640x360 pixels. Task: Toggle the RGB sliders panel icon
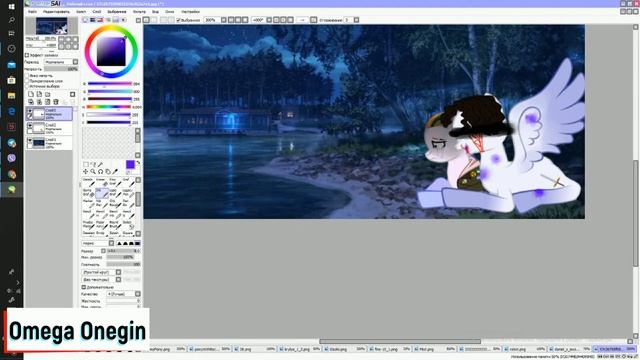tap(93, 20)
